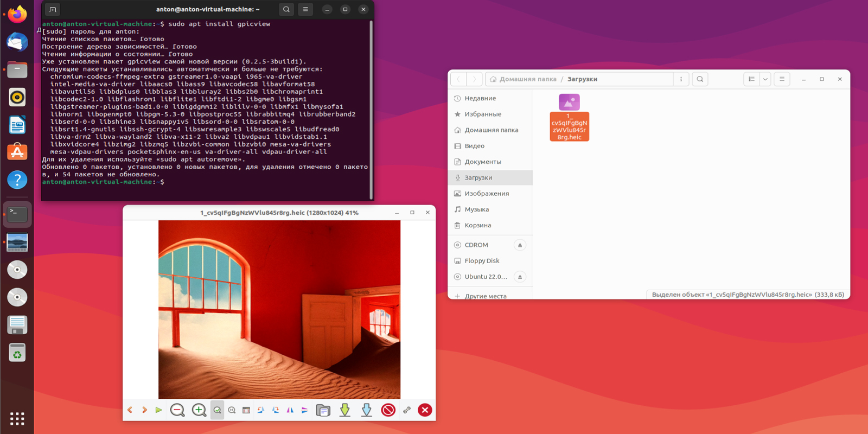Select the .heic file thumbnail in Загрузки
This screenshot has width=868, height=434.
point(569,102)
